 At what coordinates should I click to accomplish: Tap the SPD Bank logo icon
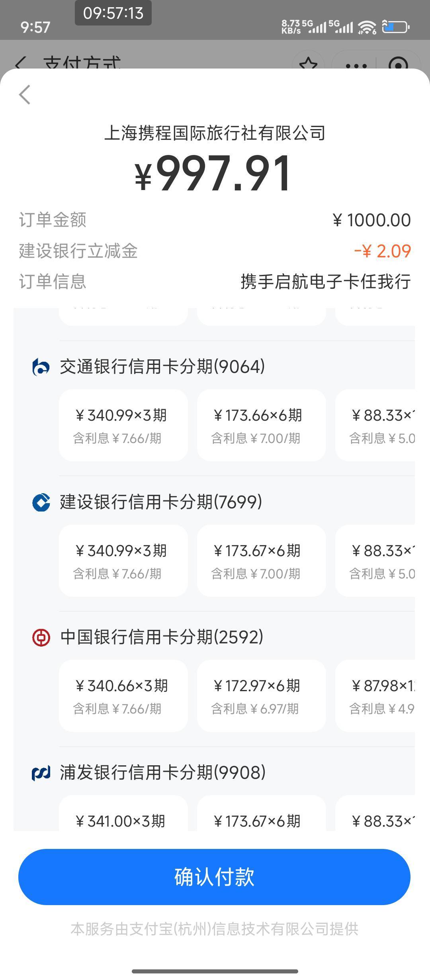(41, 773)
